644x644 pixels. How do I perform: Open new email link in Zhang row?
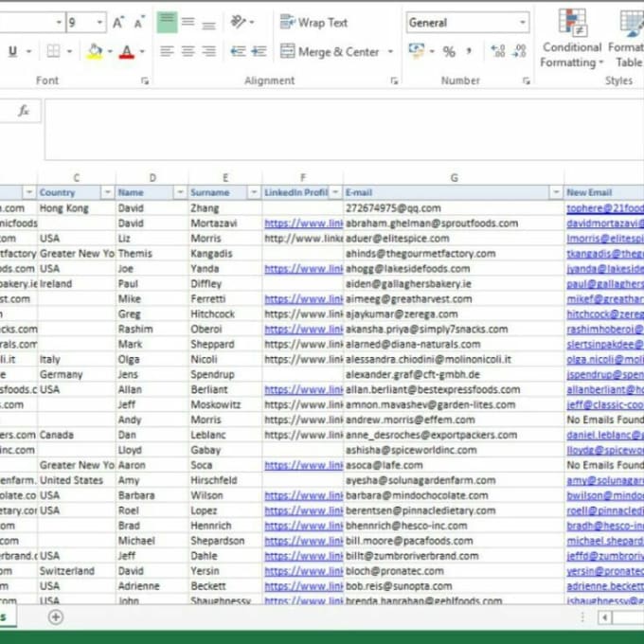point(605,208)
